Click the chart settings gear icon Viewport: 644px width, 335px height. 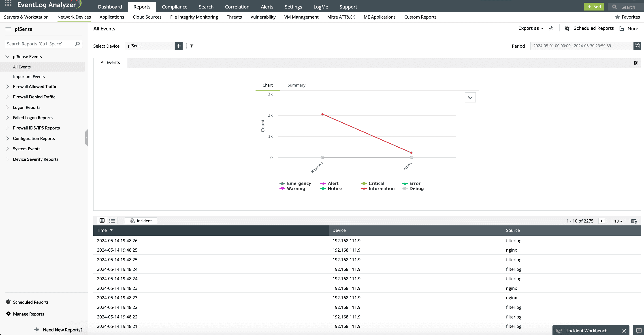pos(636,63)
